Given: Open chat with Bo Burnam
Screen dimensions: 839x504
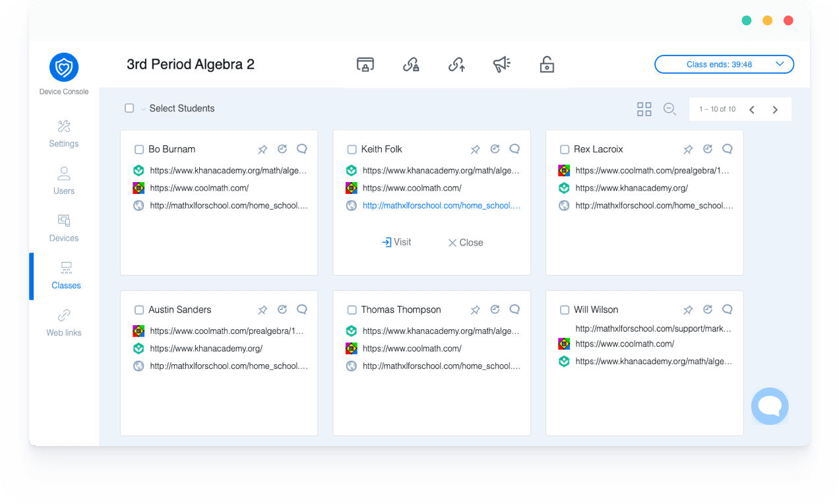Looking at the screenshot, I should click(302, 149).
